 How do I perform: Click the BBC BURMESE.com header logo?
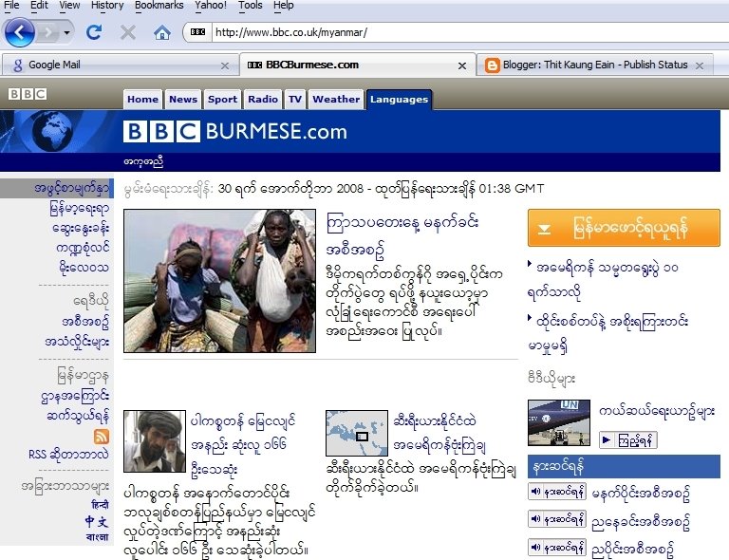(235, 132)
